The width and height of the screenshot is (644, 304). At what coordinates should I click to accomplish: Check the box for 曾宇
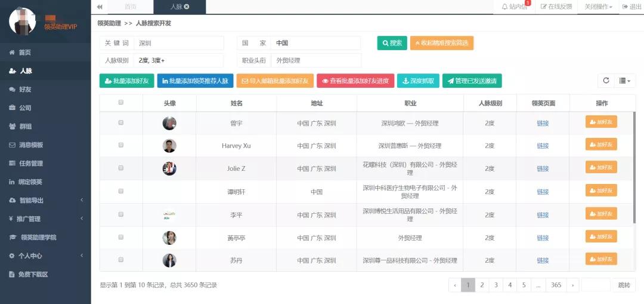pos(120,122)
